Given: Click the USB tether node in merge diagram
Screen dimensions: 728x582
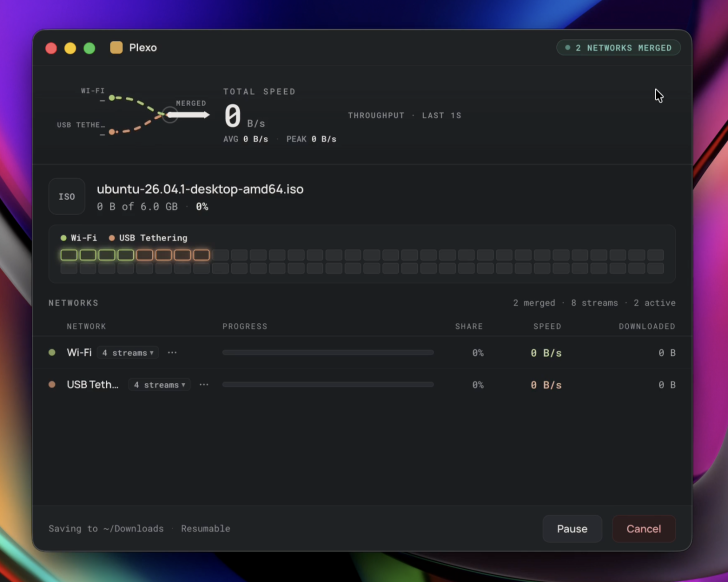Looking at the screenshot, I should point(112,132).
